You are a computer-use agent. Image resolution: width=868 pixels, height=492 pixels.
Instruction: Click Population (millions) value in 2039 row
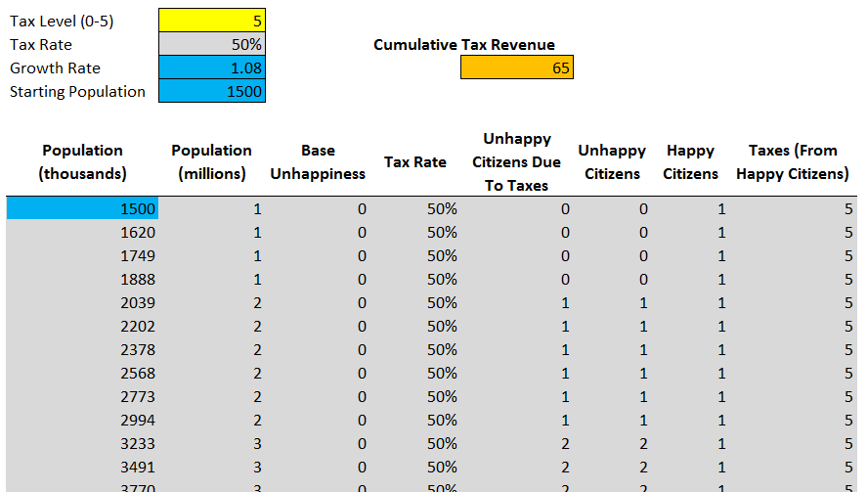click(257, 303)
